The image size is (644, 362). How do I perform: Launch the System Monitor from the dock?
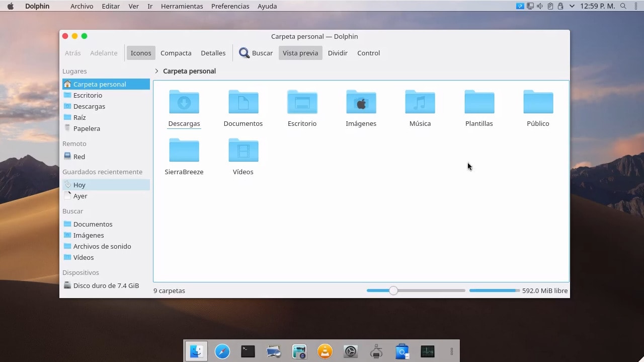point(428,351)
